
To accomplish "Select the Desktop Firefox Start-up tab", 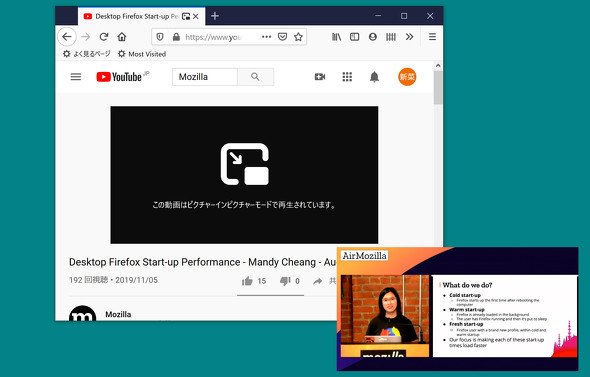I will tap(141, 16).
